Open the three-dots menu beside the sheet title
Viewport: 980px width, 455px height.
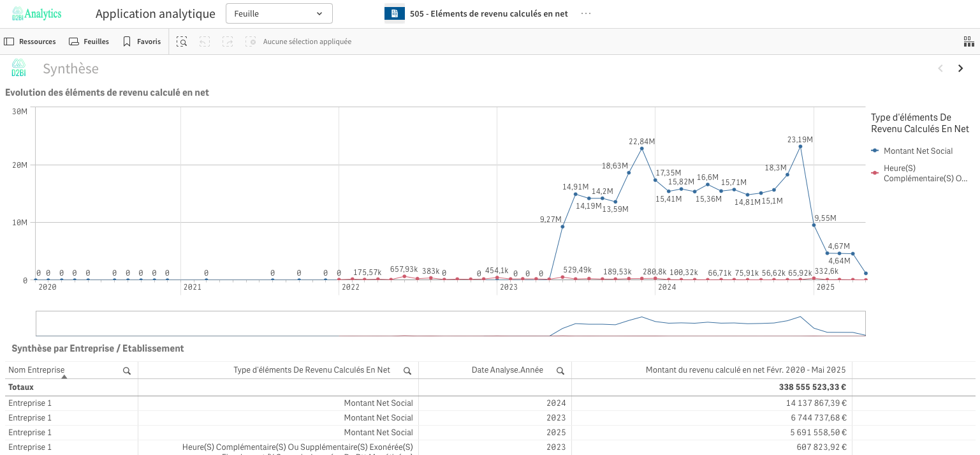tap(586, 13)
